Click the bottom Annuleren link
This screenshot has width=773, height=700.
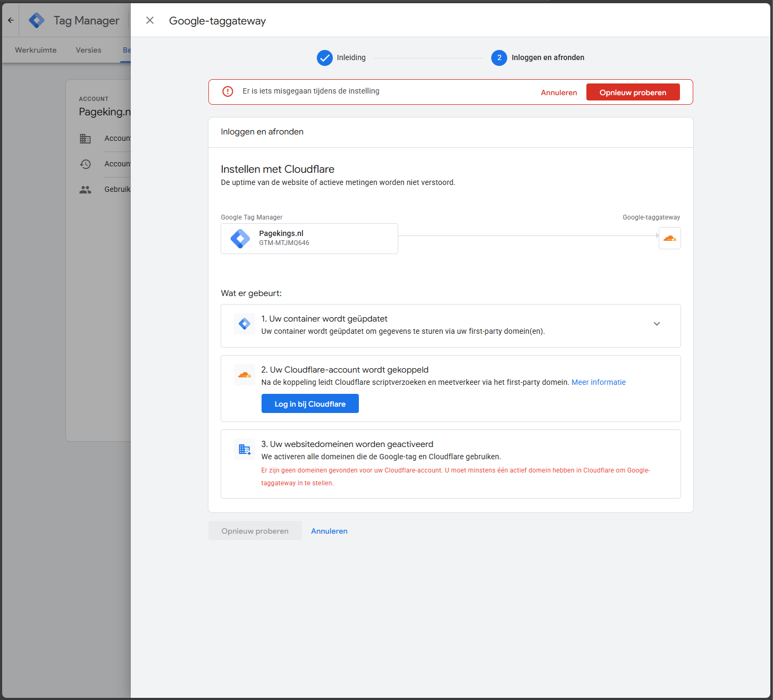pos(329,531)
